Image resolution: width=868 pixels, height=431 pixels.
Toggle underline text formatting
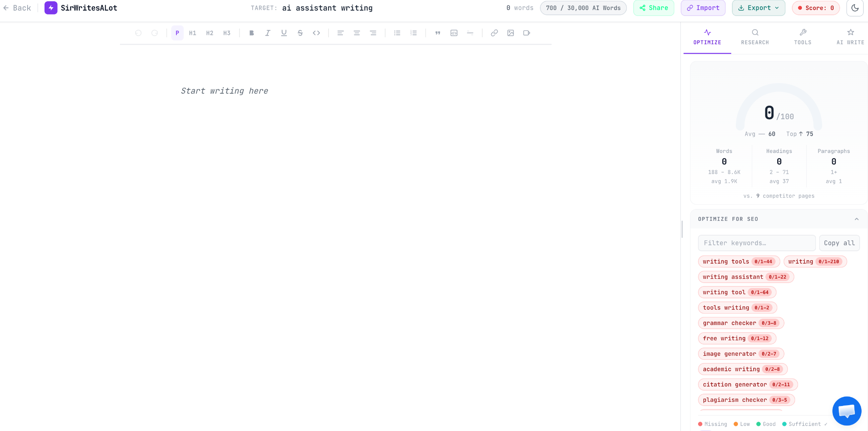284,33
